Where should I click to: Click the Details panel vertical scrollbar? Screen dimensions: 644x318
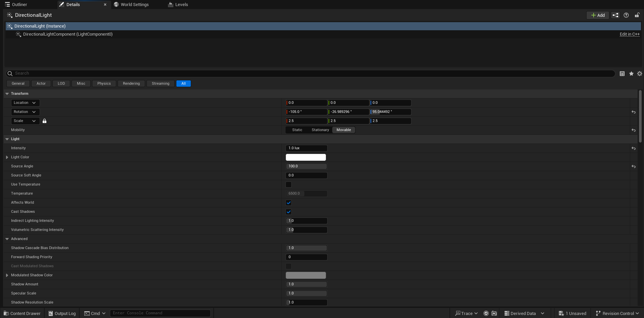[640, 116]
